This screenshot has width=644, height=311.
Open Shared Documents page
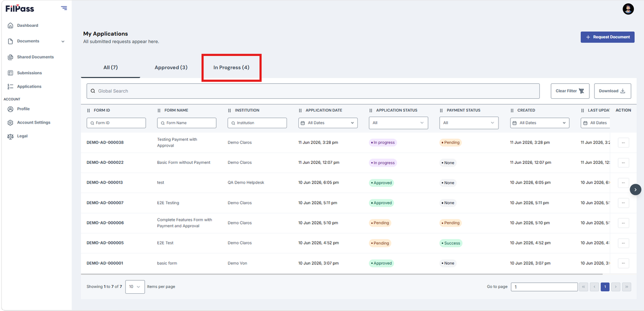[35, 57]
